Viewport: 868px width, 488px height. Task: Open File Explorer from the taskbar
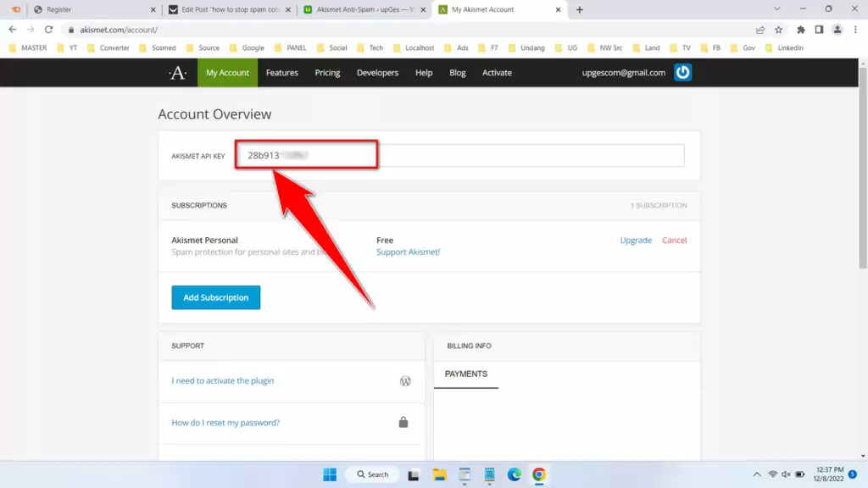click(x=439, y=474)
